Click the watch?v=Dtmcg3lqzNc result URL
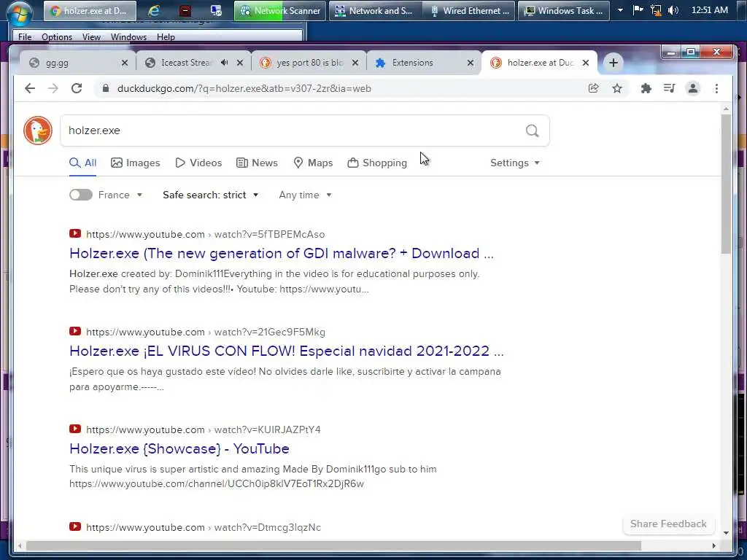The image size is (747, 560). [x=204, y=527]
